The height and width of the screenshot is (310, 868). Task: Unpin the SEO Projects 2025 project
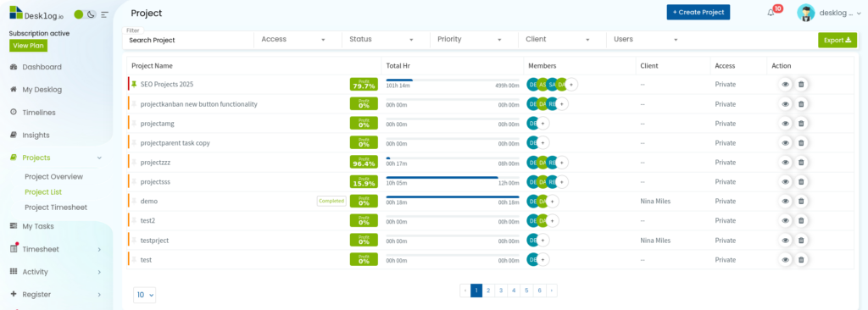click(134, 84)
